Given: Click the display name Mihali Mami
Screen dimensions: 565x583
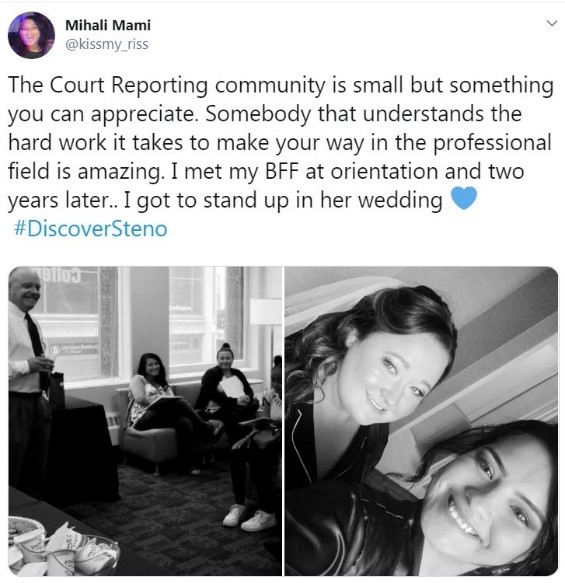Looking at the screenshot, I should click(x=108, y=25).
